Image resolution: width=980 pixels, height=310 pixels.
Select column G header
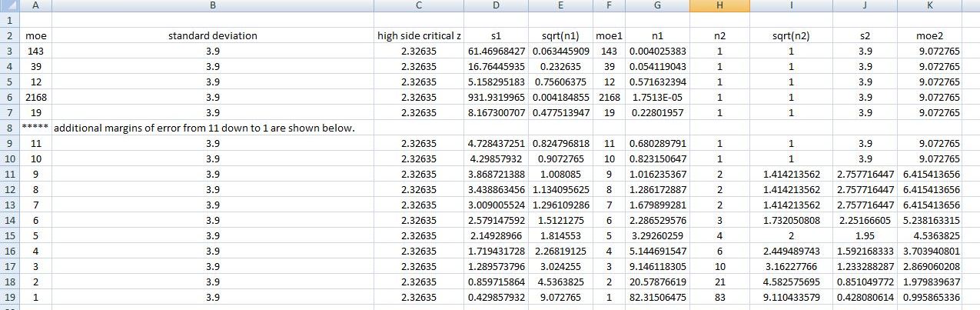[657, 5]
